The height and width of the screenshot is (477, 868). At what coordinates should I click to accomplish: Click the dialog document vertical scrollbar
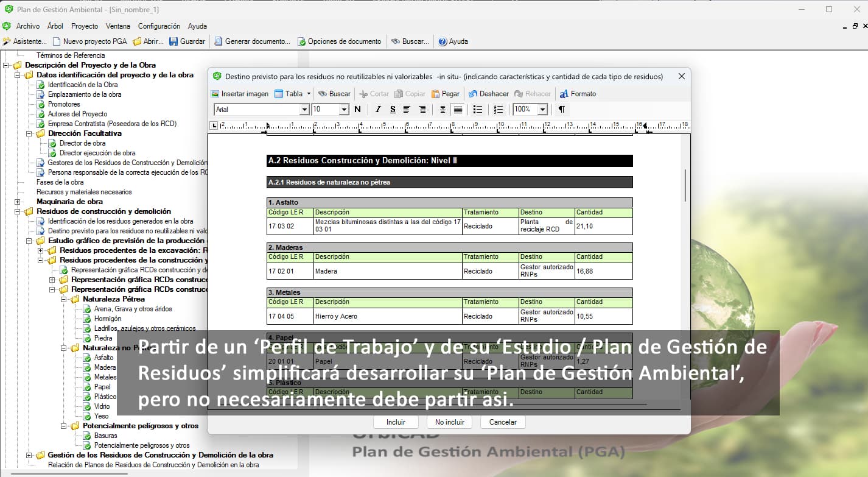(x=685, y=186)
